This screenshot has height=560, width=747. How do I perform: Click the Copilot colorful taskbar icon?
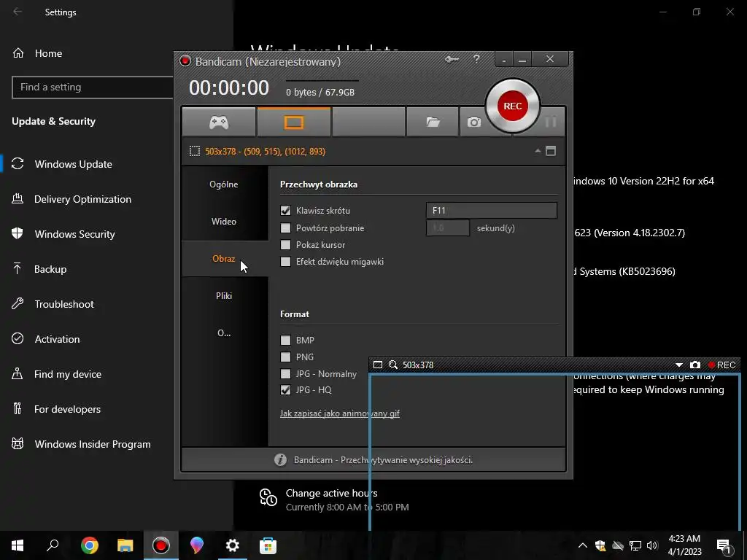[x=197, y=545]
